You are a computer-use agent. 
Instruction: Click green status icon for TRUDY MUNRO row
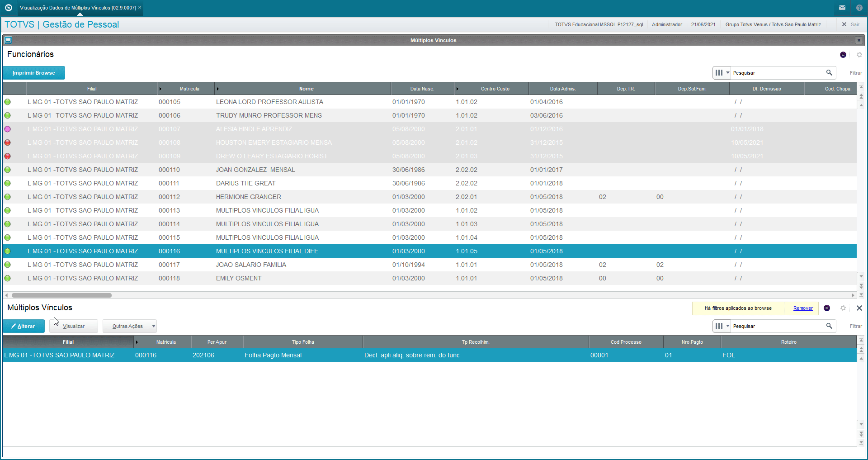(x=8, y=115)
